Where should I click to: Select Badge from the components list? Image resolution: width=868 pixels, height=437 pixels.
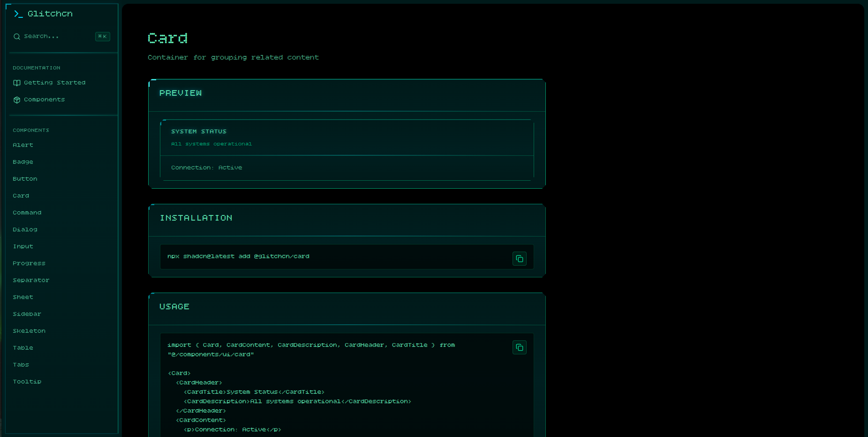23,162
